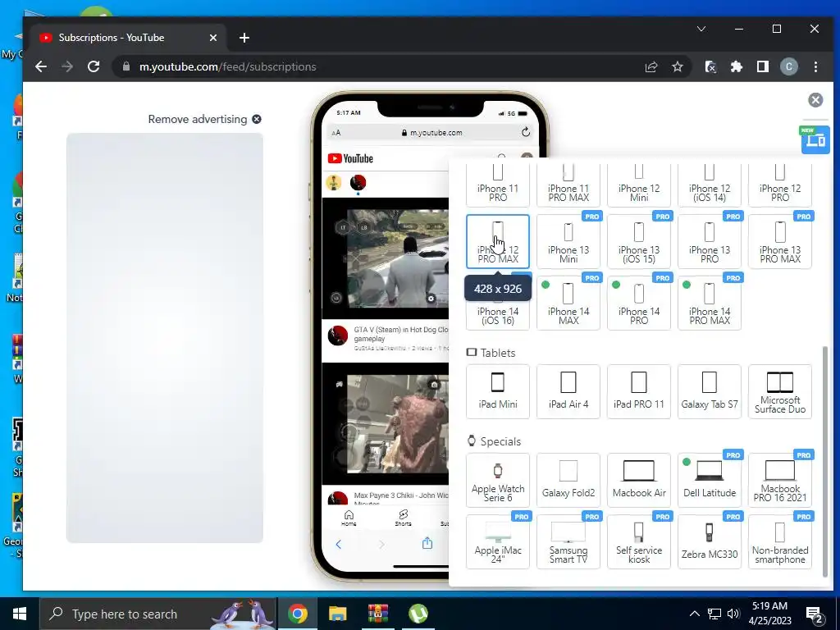This screenshot has width=840, height=630.
Task: Share this page from the address bar
Action: [651, 67]
